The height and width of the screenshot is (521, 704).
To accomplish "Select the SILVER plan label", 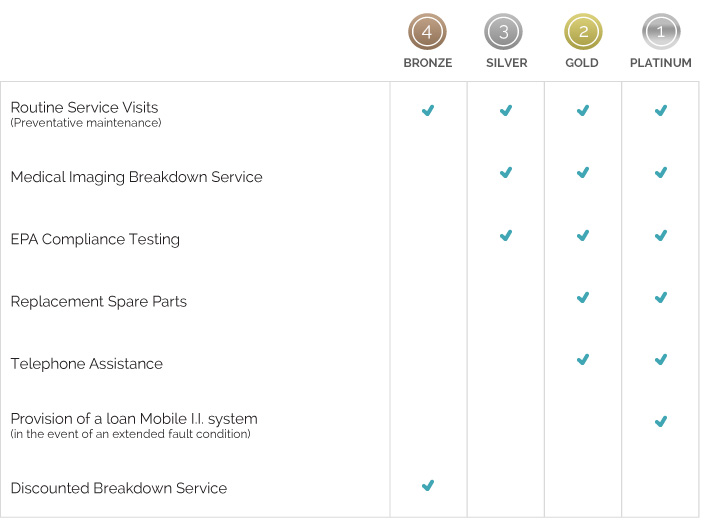I will [x=506, y=62].
